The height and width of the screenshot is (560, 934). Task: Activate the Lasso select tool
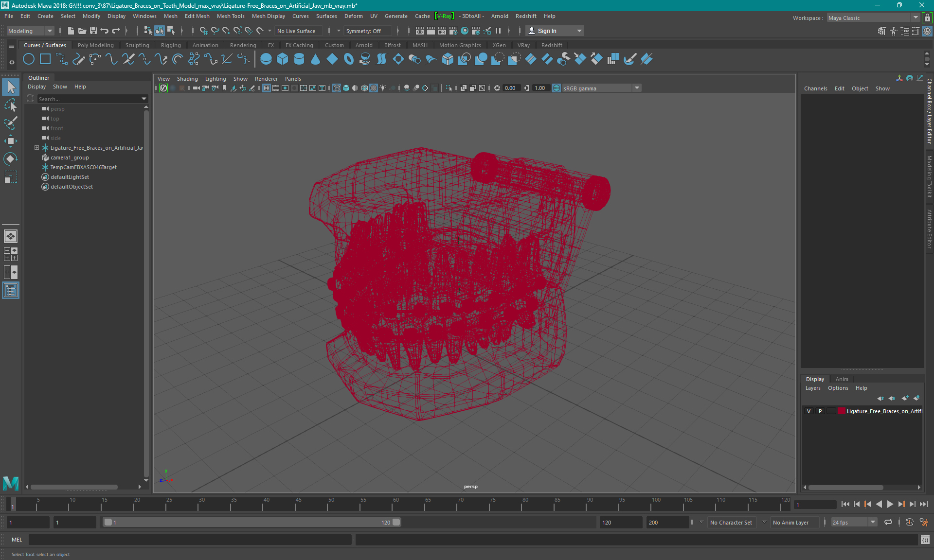coord(11,105)
